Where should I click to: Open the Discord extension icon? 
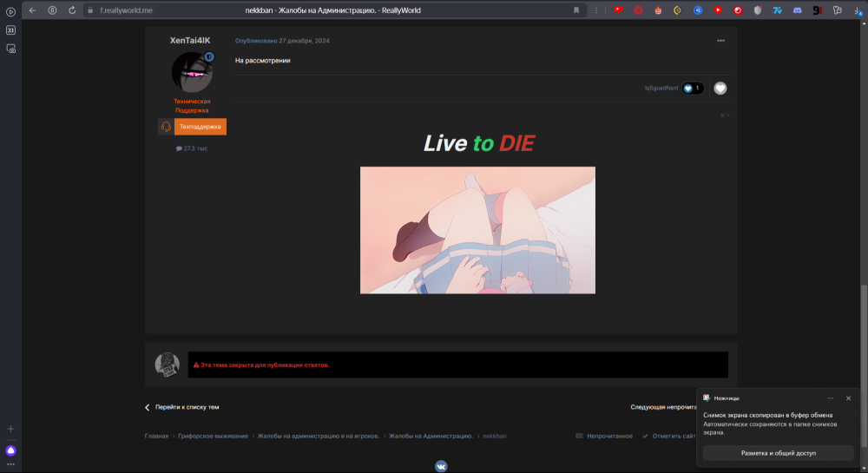pos(797,10)
